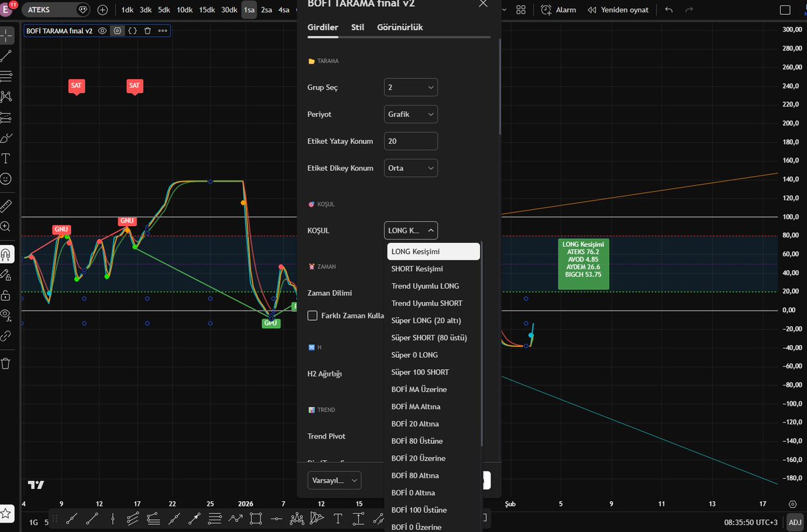Viewport: 807px width, 532px height.
Task: Choose BOFİ 20 Altına option
Action: click(433, 424)
